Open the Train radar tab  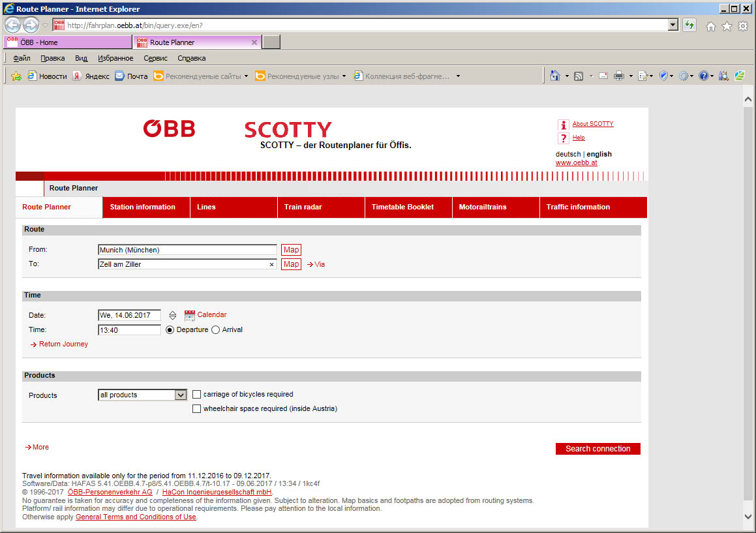321,207
